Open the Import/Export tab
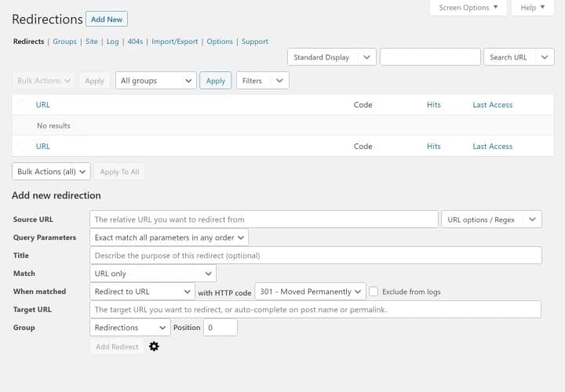 click(174, 42)
